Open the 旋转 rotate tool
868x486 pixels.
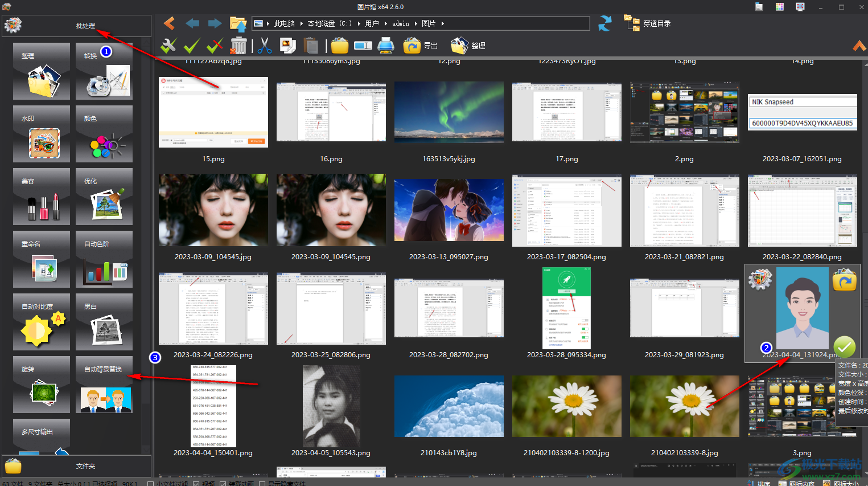(42, 385)
